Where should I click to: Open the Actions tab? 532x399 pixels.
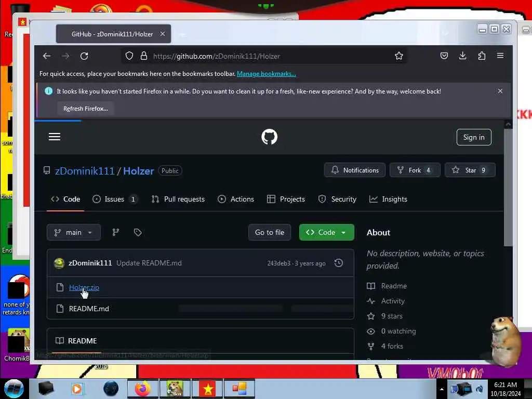click(236, 199)
